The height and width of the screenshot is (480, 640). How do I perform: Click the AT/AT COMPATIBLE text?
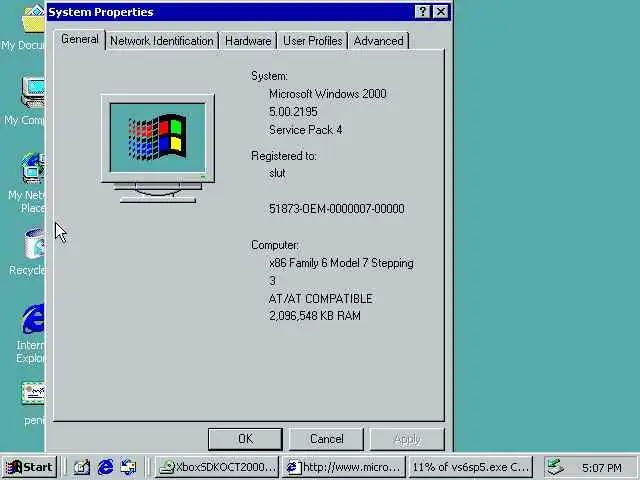(320, 299)
